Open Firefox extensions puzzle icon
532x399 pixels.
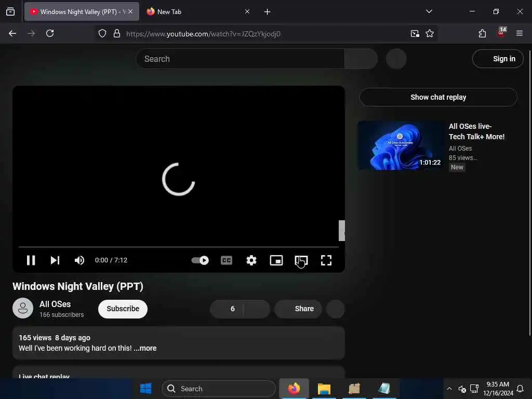(x=482, y=33)
